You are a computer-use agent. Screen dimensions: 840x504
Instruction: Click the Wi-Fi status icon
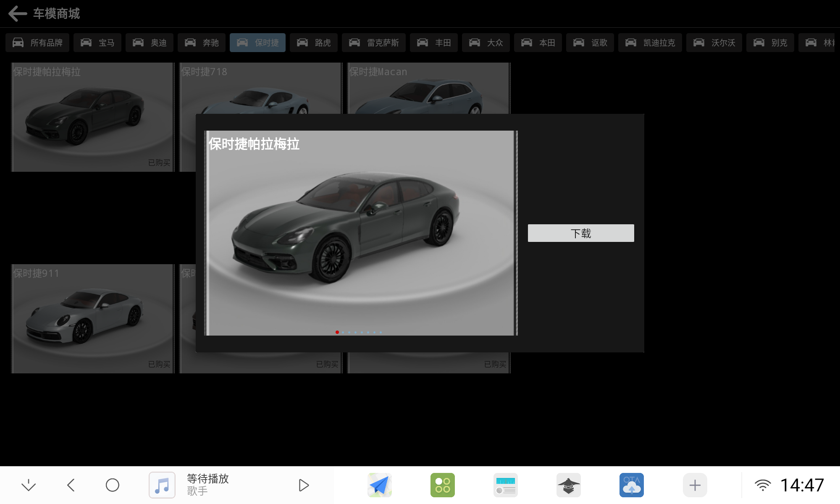click(763, 485)
